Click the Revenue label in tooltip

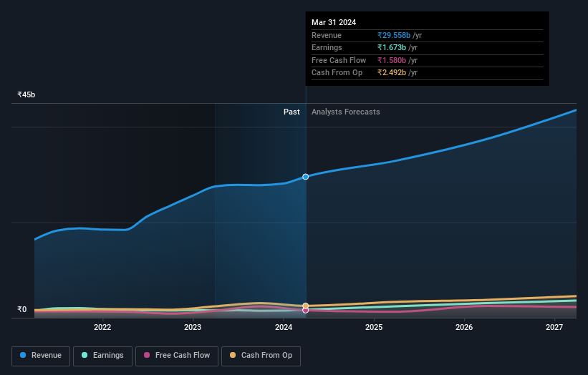pyautogui.click(x=327, y=35)
